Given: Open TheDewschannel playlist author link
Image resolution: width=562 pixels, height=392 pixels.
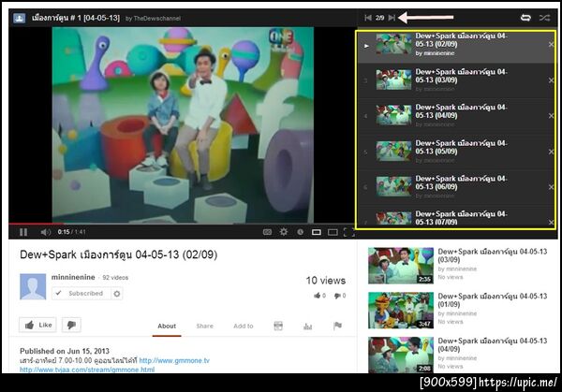Looking at the screenshot, I should 156,19.
